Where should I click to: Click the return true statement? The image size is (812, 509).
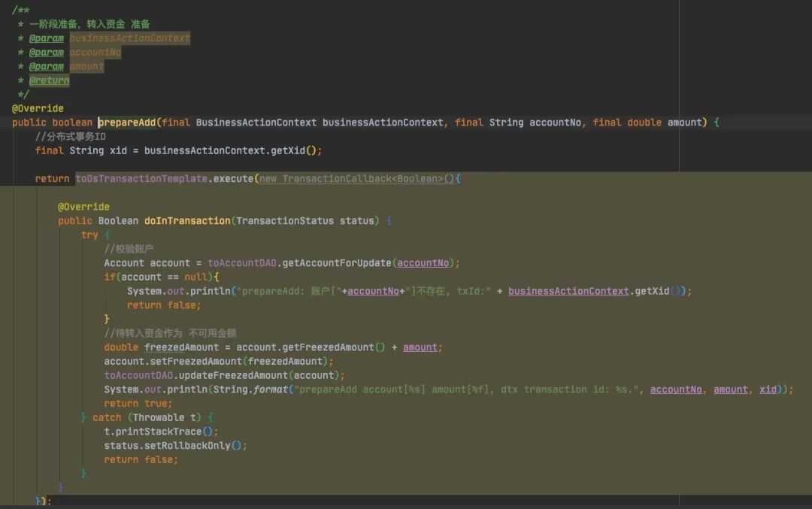point(138,404)
